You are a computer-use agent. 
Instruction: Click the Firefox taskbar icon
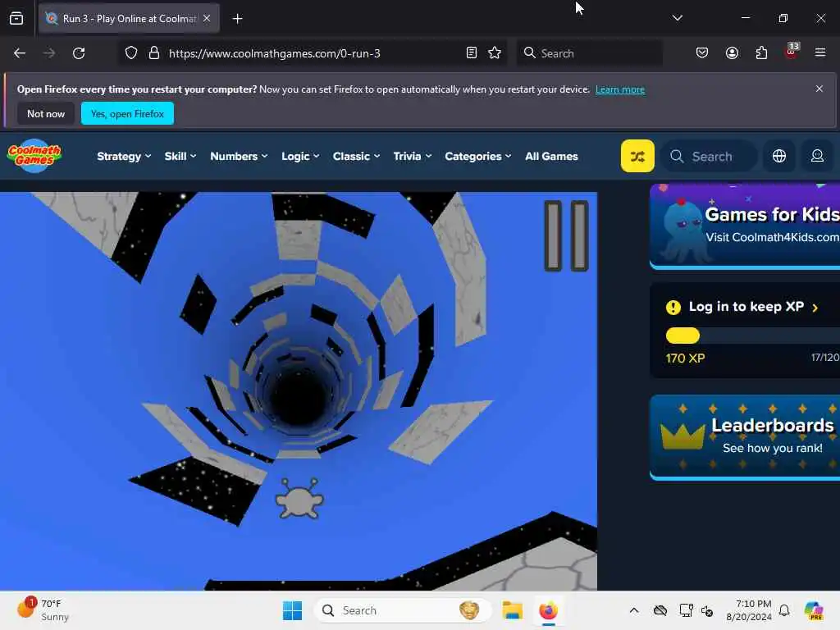[x=548, y=610]
